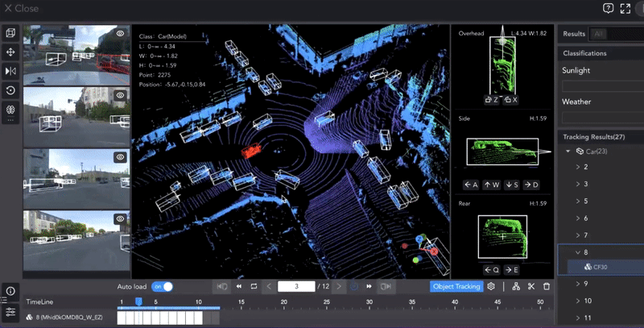The height and width of the screenshot is (328, 644).
Task: Open Object Tracking settings gear
Action: click(491, 286)
